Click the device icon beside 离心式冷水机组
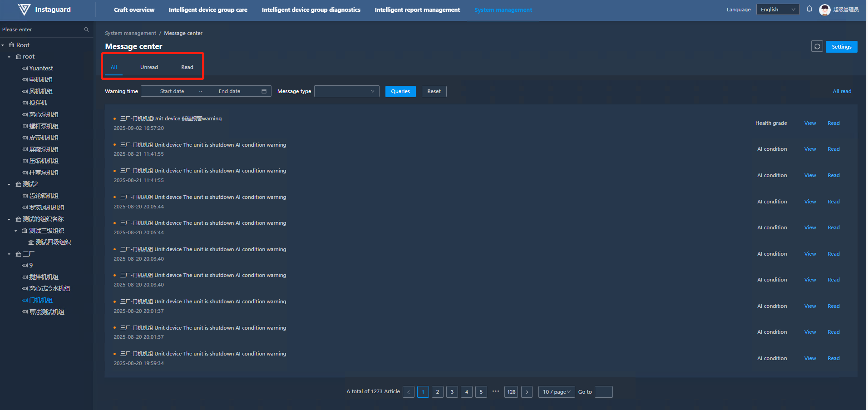The image size is (868, 410). pyautogui.click(x=25, y=289)
